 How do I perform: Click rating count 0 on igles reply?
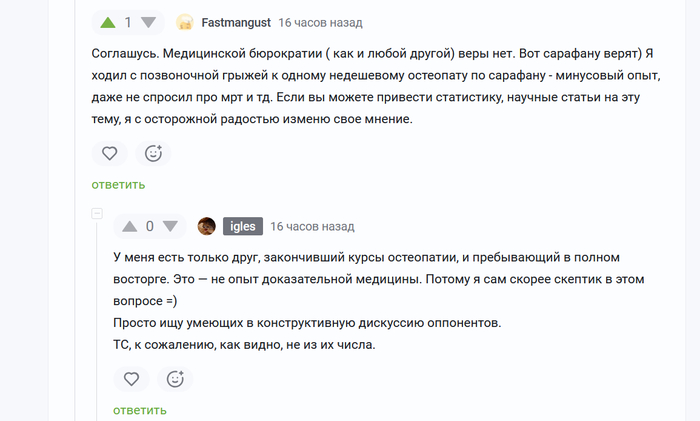[150, 226]
